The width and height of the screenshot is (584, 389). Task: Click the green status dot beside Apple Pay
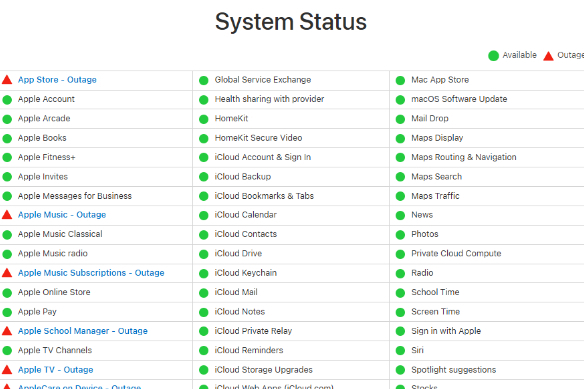coord(7,312)
